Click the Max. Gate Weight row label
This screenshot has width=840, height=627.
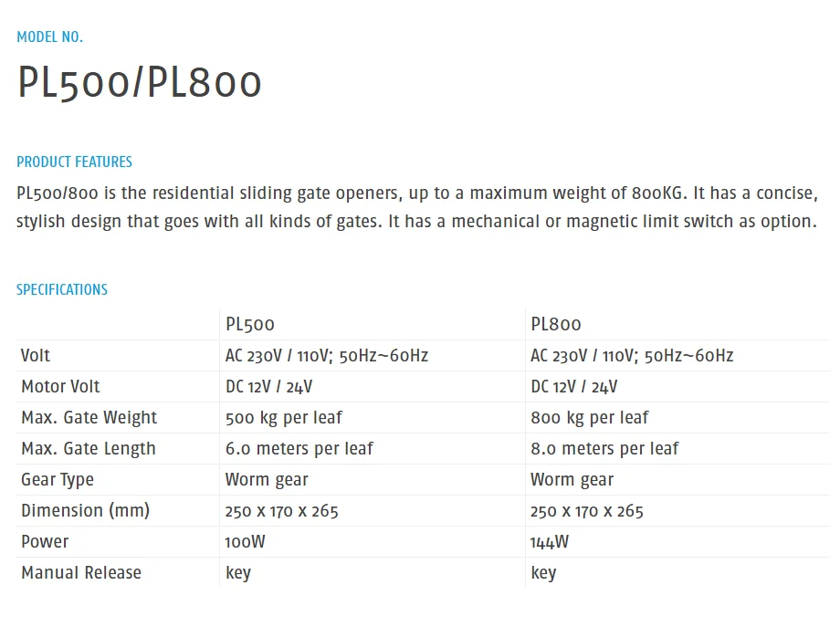point(89,417)
